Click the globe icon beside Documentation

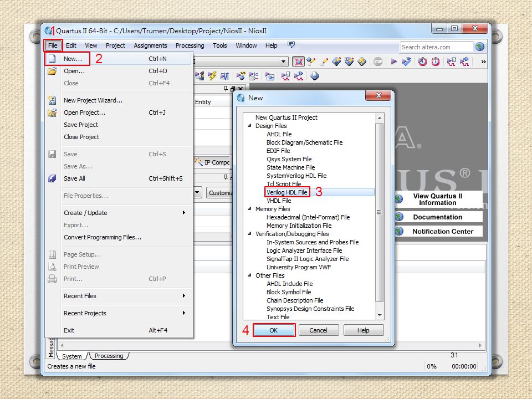click(400, 217)
